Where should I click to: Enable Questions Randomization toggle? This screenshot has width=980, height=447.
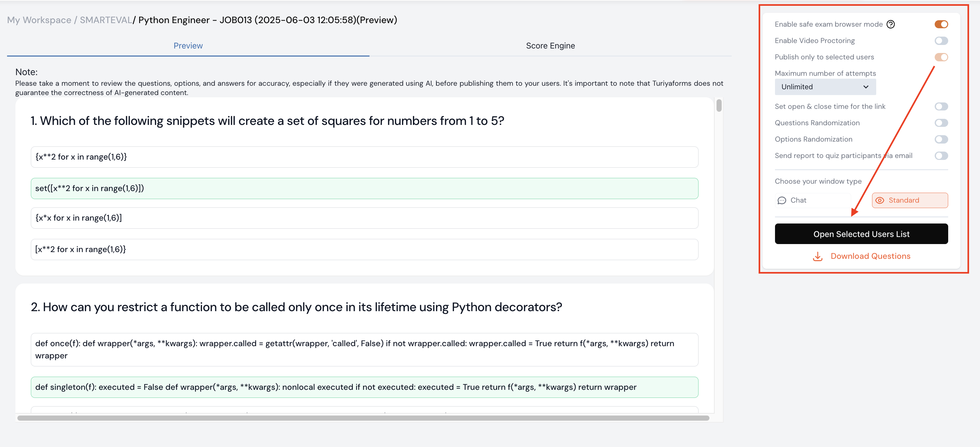point(941,123)
